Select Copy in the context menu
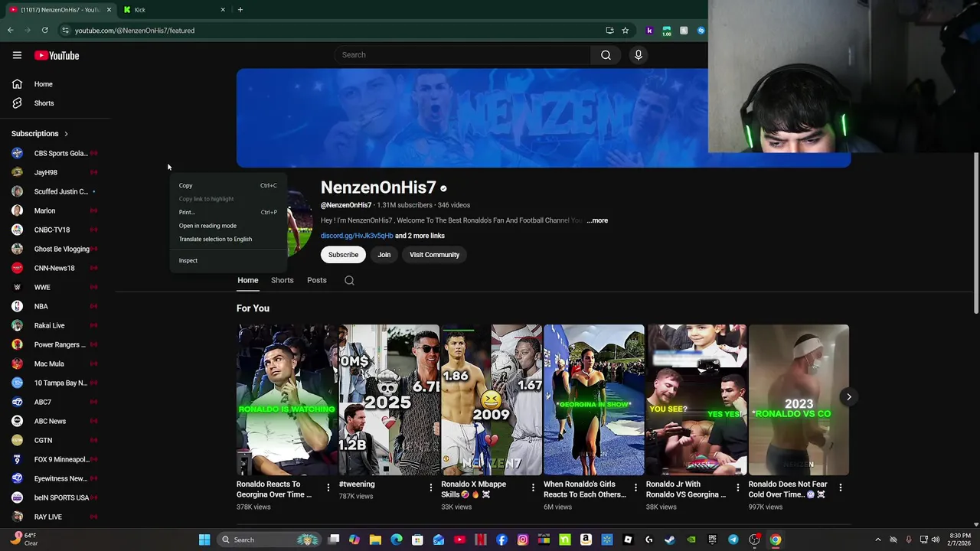 point(227,185)
